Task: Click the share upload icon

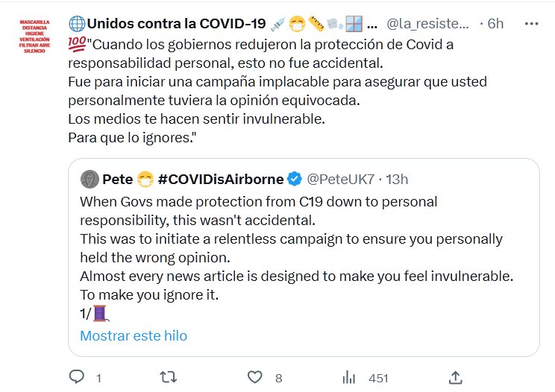Action: [x=455, y=377]
